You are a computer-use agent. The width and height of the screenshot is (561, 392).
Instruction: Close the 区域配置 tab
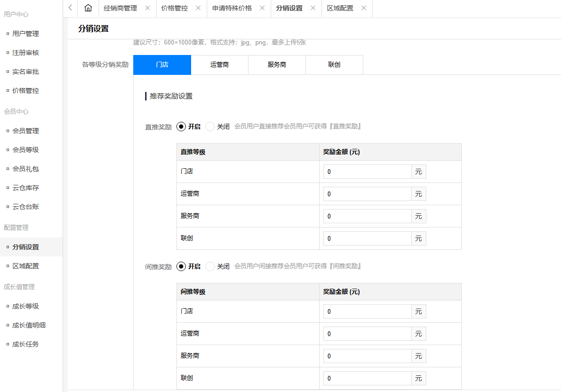364,8
